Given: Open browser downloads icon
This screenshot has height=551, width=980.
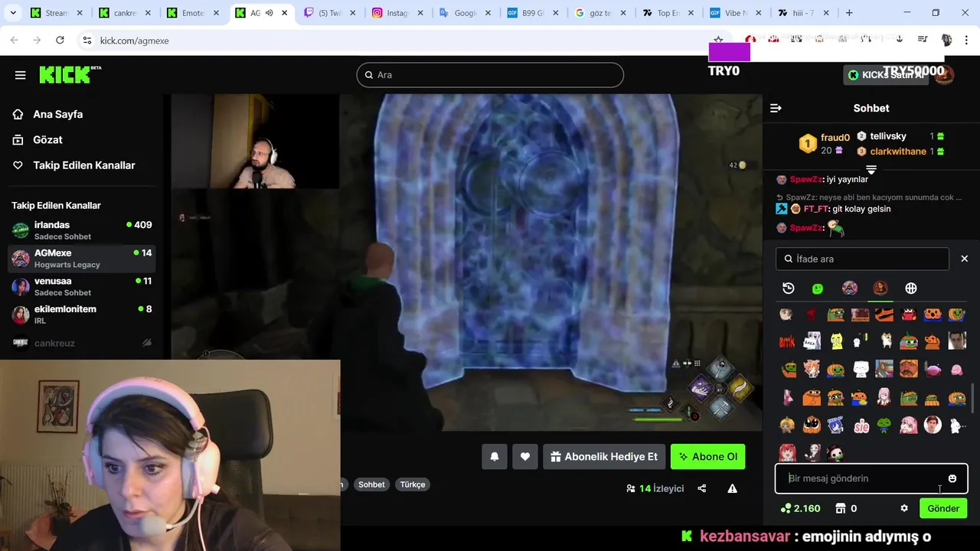Looking at the screenshot, I should tap(900, 40).
